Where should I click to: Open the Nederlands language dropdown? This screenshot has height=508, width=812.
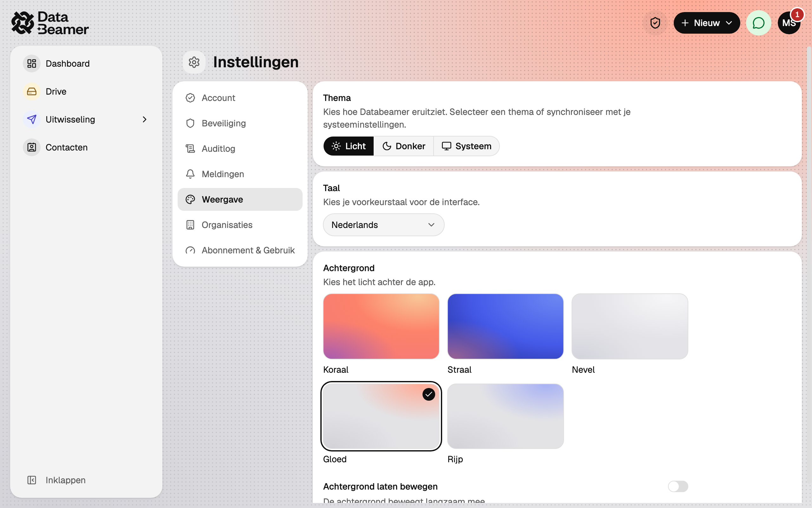tap(383, 225)
